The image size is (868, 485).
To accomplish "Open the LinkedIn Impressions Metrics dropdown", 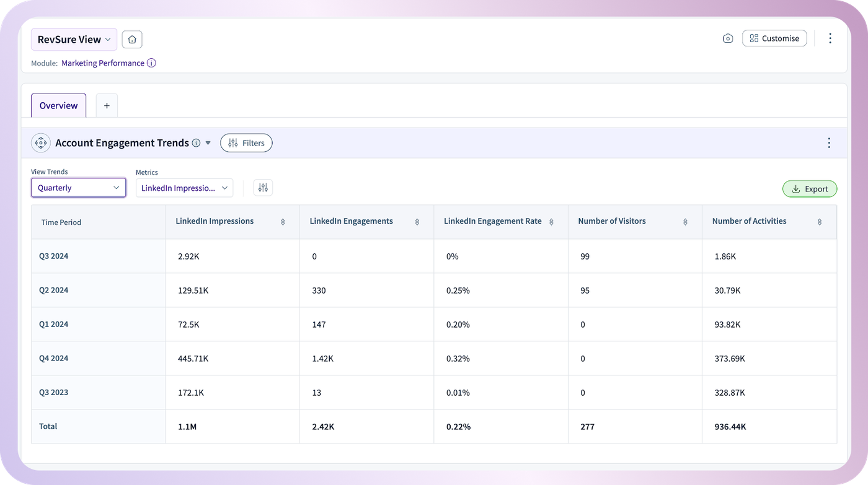I will coord(185,188).
